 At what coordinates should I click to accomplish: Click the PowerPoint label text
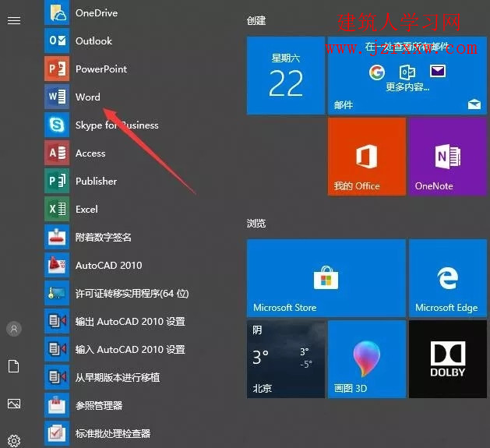(101, 69)
